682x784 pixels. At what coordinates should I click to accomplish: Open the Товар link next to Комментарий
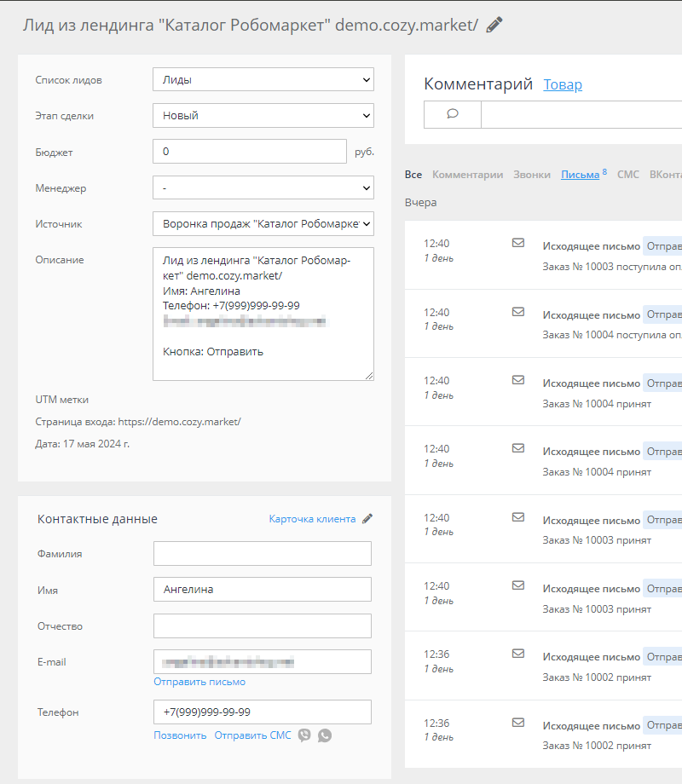tap(563, 84)
